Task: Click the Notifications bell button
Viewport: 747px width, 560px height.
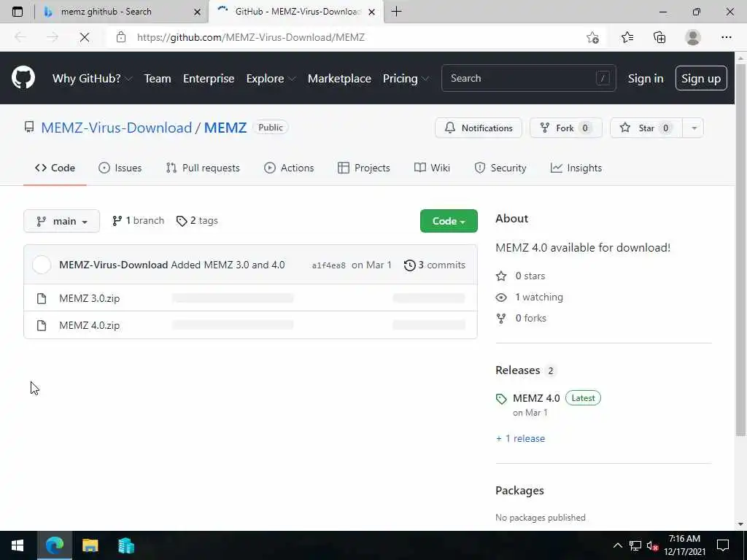Action: pyautogui.click(x=479, y=128)
